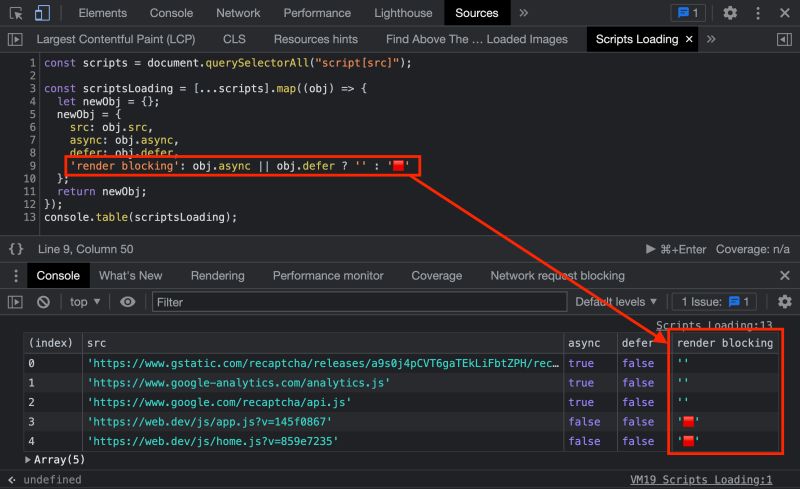Click the pretty print braces icon
The image size is (800, 489).
click(16, 249)
